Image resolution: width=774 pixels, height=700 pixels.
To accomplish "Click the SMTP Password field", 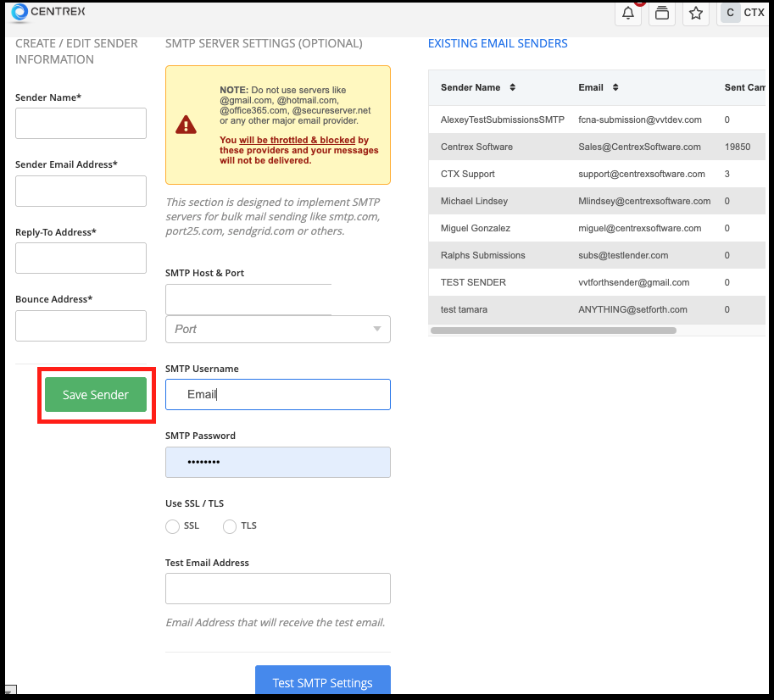I will coord(278,462).
